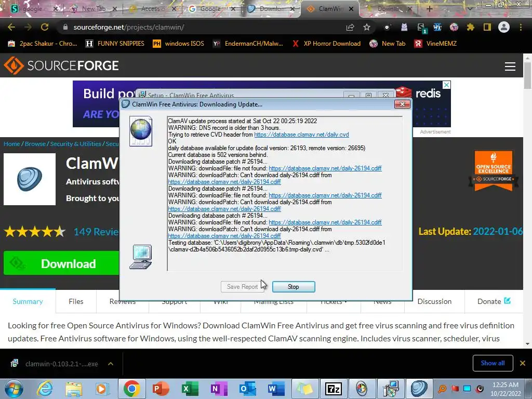
Task: Click the green Download button
Action: 61,263
